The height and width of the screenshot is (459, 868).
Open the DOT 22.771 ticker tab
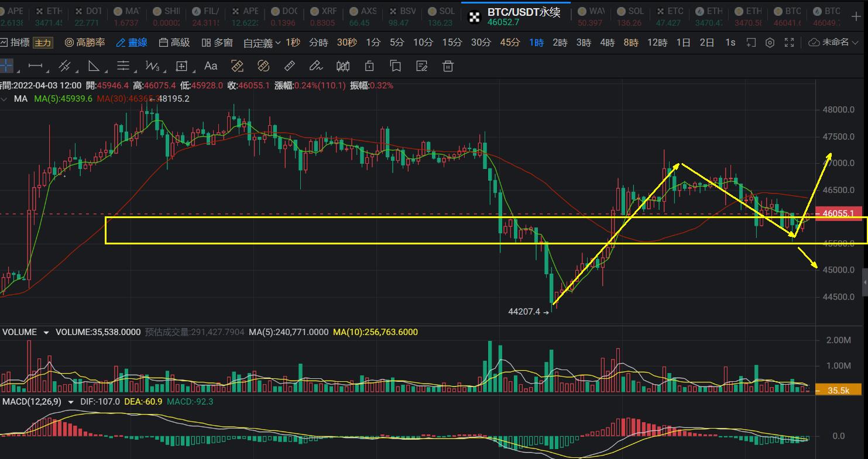click(88, 16)
